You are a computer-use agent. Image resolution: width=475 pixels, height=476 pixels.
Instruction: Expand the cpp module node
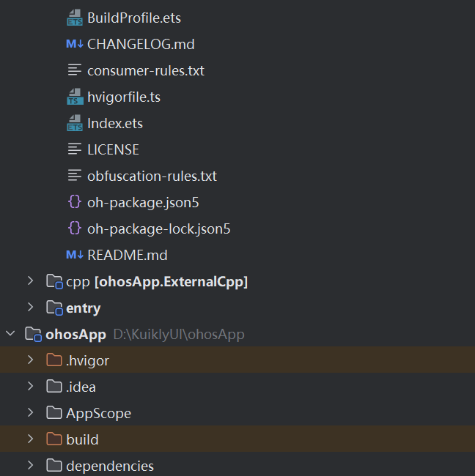click(30, 280)
